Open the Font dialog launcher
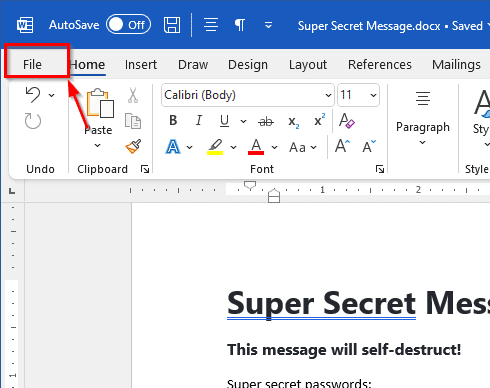Image resolution: width=490 pixels, height=388 pixels. pyautogui.click(x=380, y=169)
